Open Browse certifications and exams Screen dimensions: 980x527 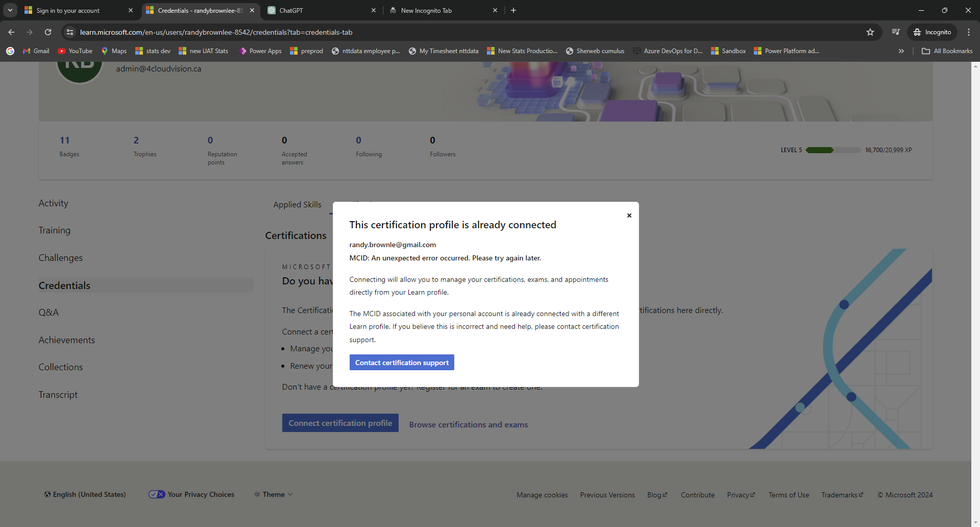468,424
